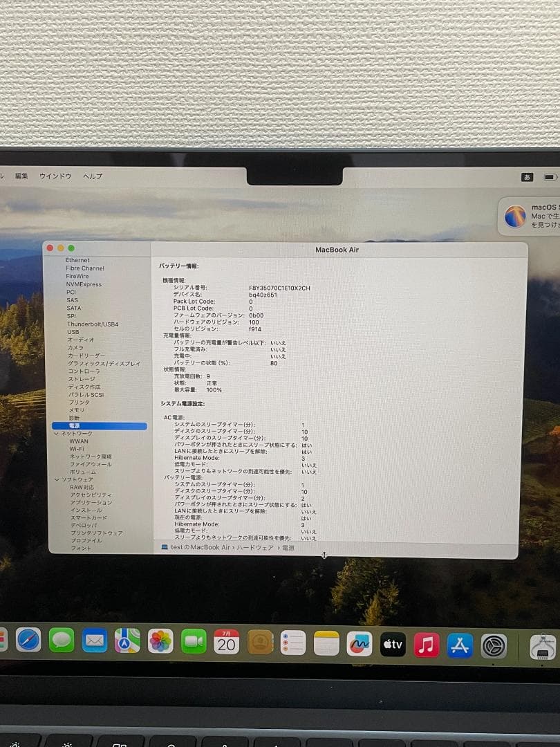The image size is (560, 747).
Task: Select Wi-Fi in the sidebar
Action: 78,448
